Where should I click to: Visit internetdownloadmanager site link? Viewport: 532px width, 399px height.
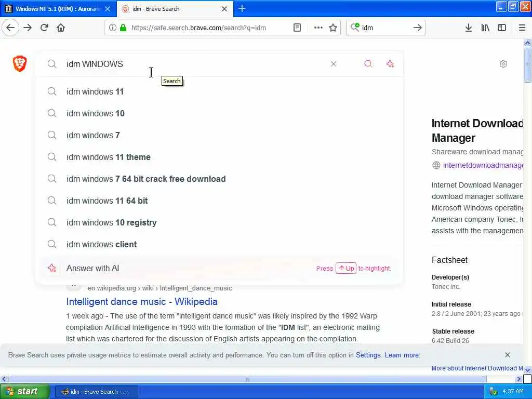(x=483, y=165)
